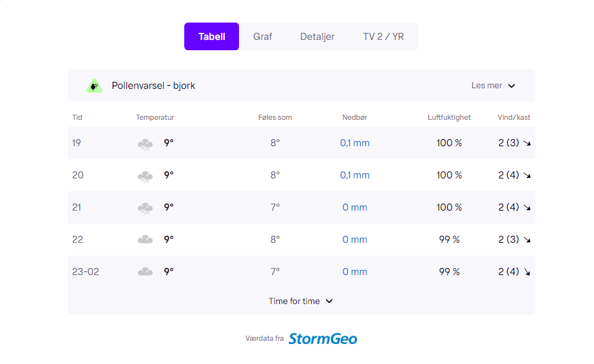This screenshot has width=594, height=364.
Task: Click the cloudy icon for hour 22
Action: pyautogui.click(x=145, y=240)
